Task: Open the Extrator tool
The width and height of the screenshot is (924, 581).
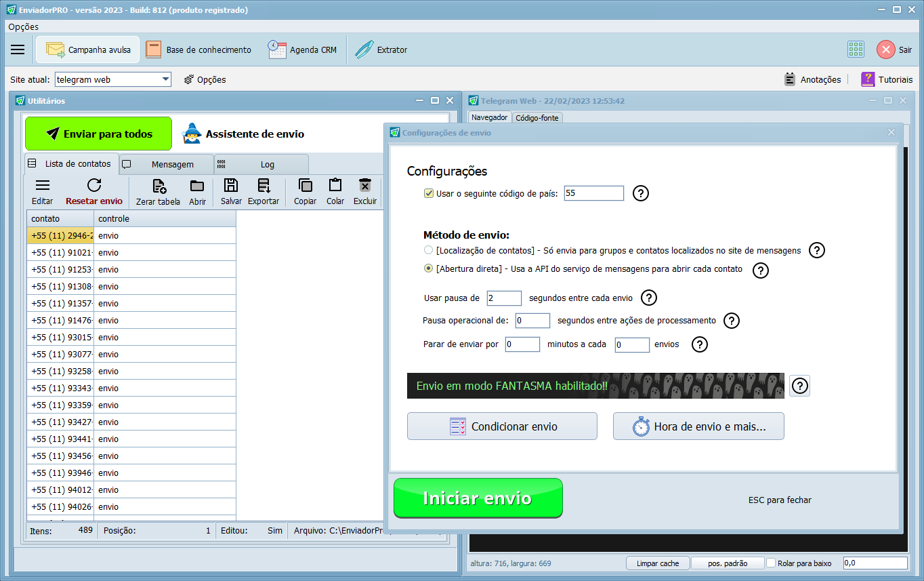Action: (382, 49)
